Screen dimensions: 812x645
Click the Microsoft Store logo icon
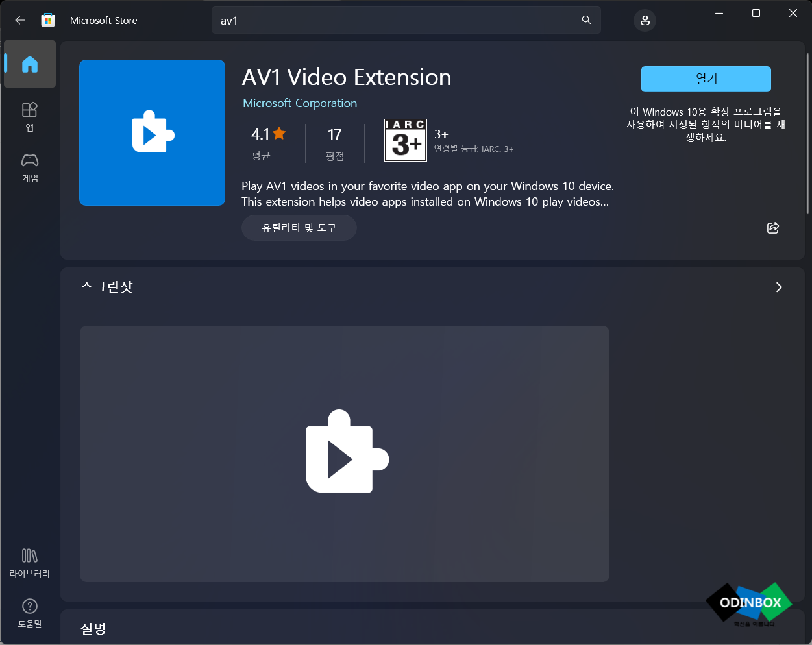click(48, 20)
